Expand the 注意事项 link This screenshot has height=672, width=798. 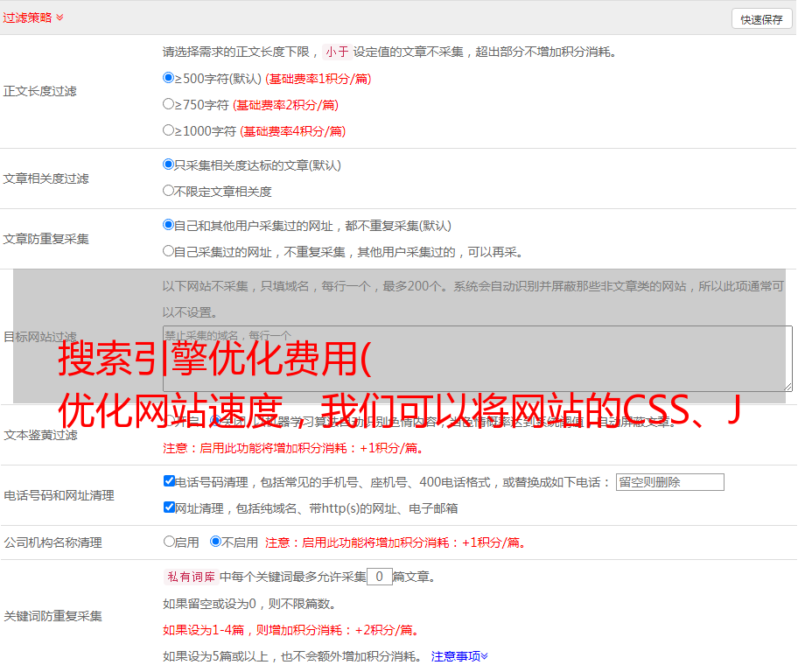459,656
